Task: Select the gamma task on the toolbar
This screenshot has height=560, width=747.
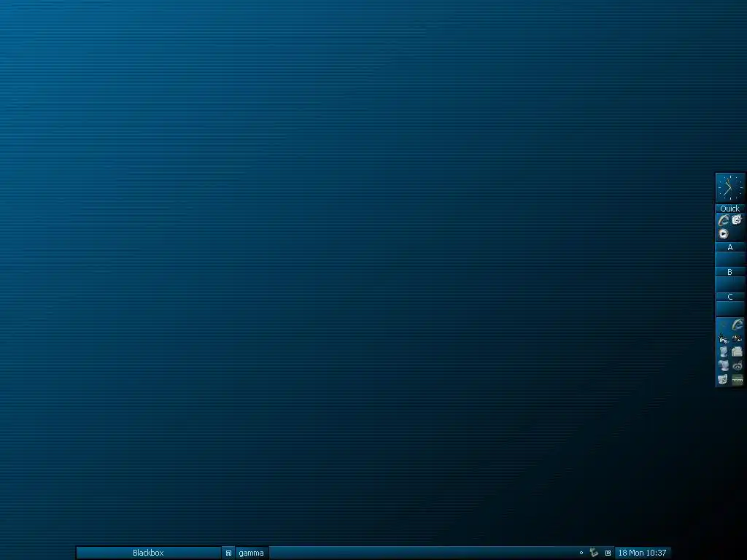Action: (251, 553)
